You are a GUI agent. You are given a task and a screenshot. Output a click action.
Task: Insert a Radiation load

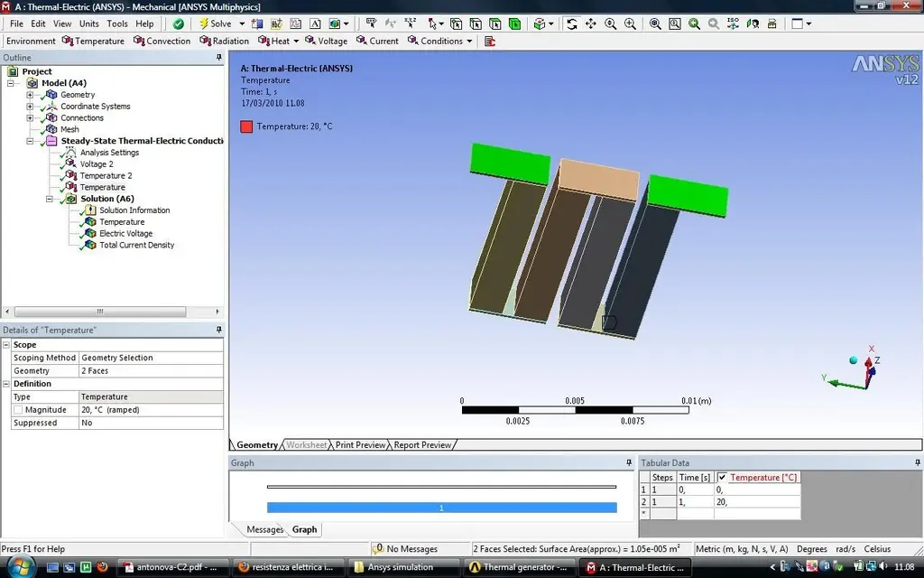pyautogui.click(x=224, y=41)
